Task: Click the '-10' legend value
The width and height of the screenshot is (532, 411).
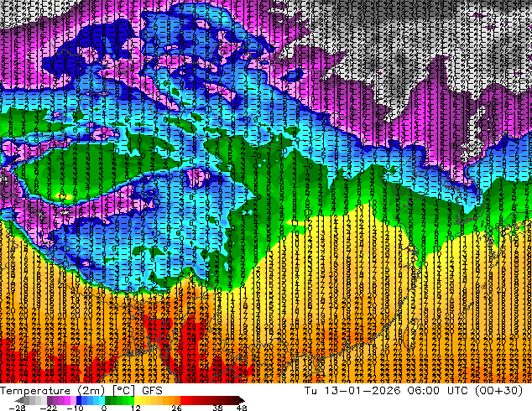Action: click(x=76, y=408)
